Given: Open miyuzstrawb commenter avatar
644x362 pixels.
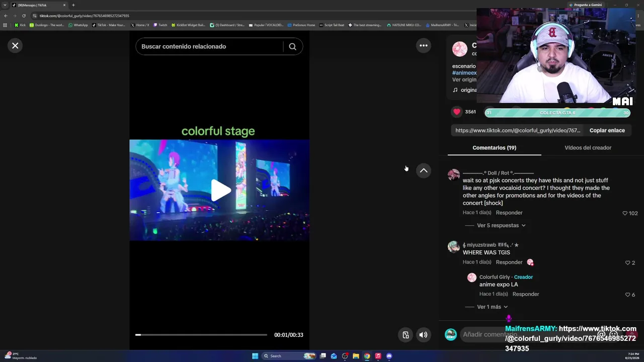Looking at the screenshot, I should [454, 247].
